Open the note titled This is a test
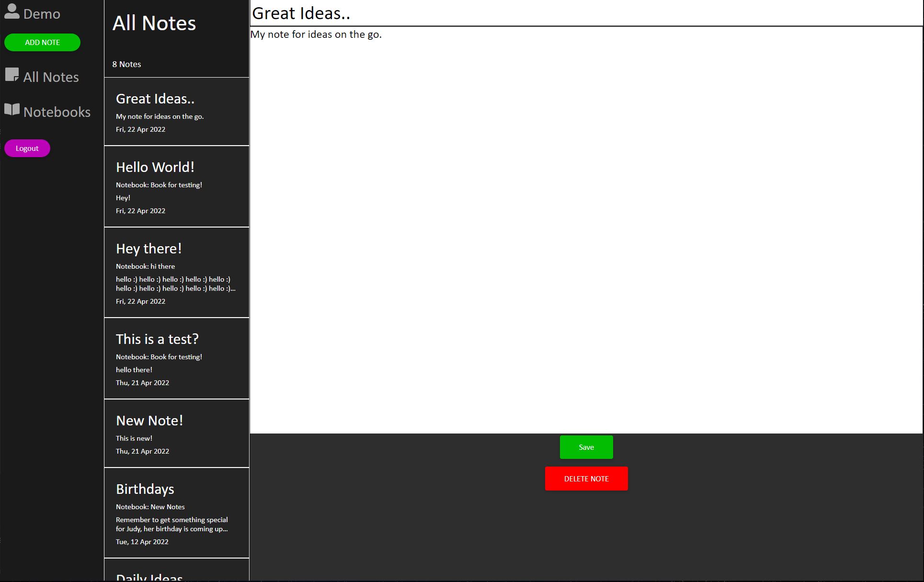 pyautogui.click(x=176, y=358)
